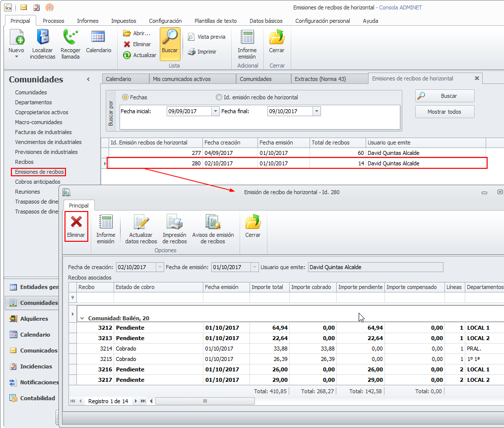Screen dimensions: 504x428
Task: Open Cobros anticipados in the sidebar
Action: (x=38, y=182)
